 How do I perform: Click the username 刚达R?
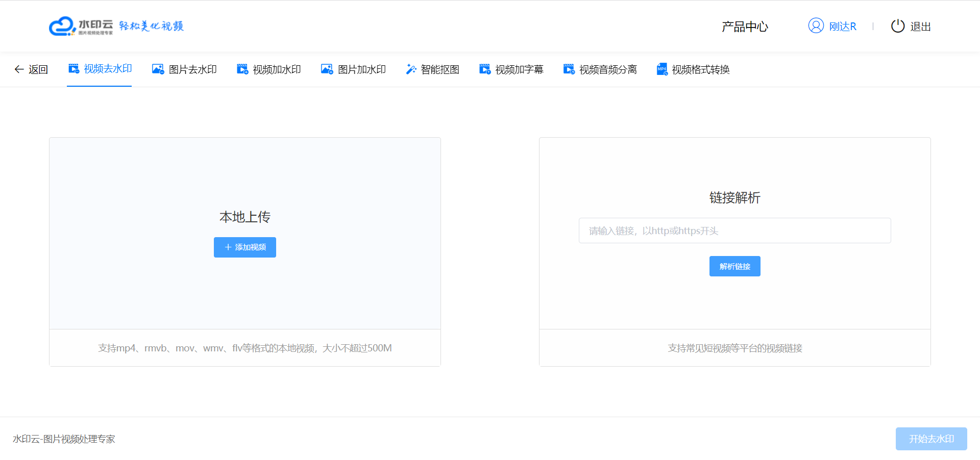[843, 27]
